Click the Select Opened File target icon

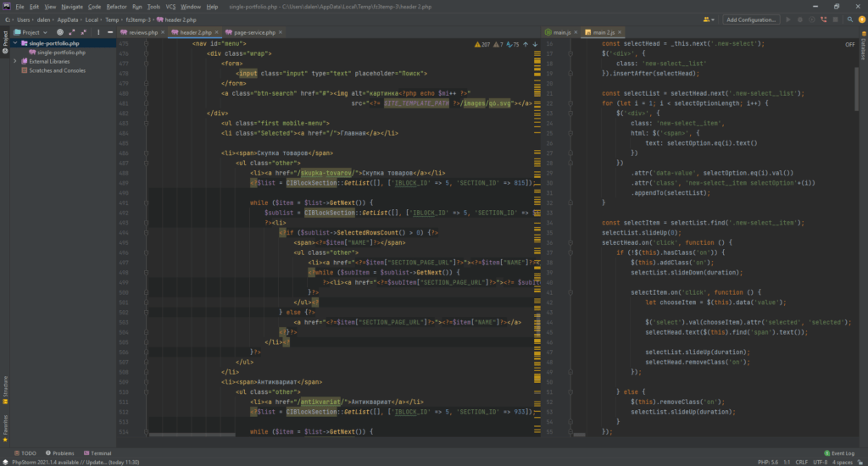pyautogui.click(x=61, y=32)
